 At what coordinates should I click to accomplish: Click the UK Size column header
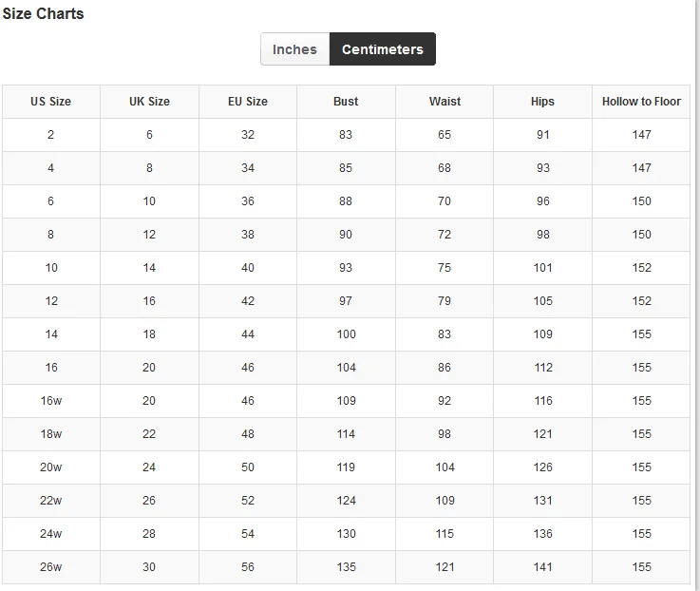click(149, 102)
